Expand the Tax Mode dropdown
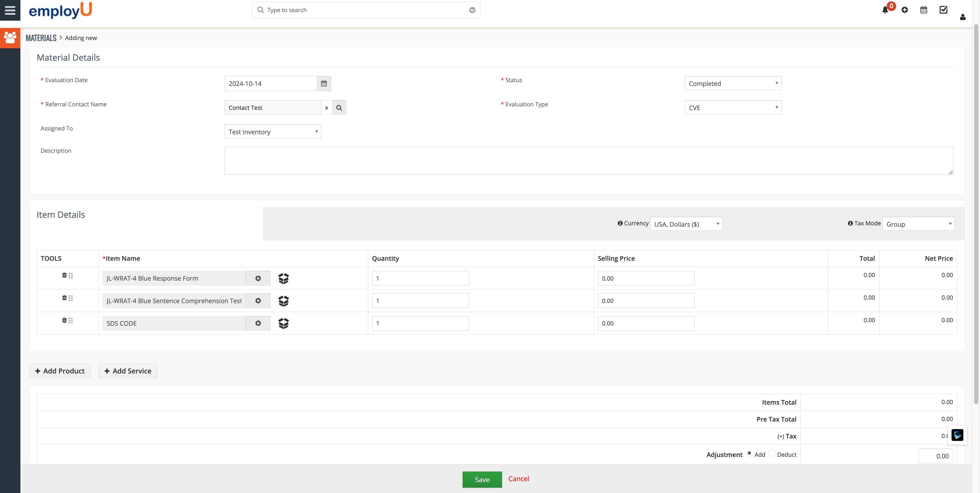 [918, 224]
